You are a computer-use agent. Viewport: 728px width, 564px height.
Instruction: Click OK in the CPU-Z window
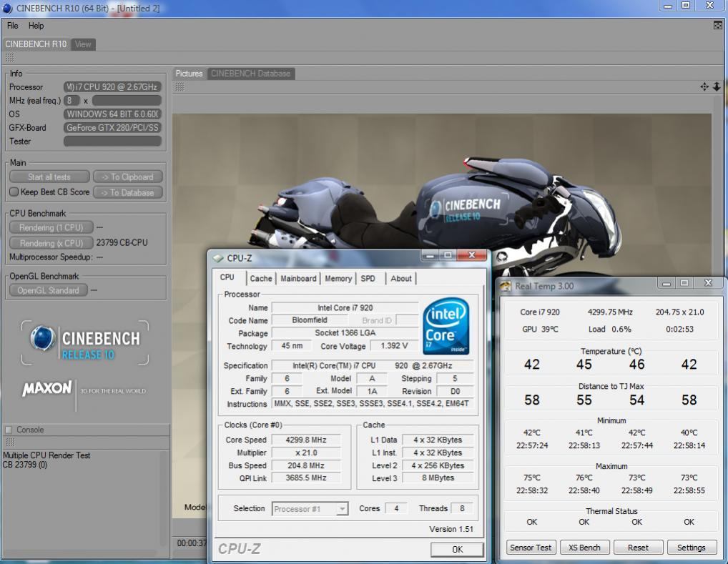click(x=457, y=550)
